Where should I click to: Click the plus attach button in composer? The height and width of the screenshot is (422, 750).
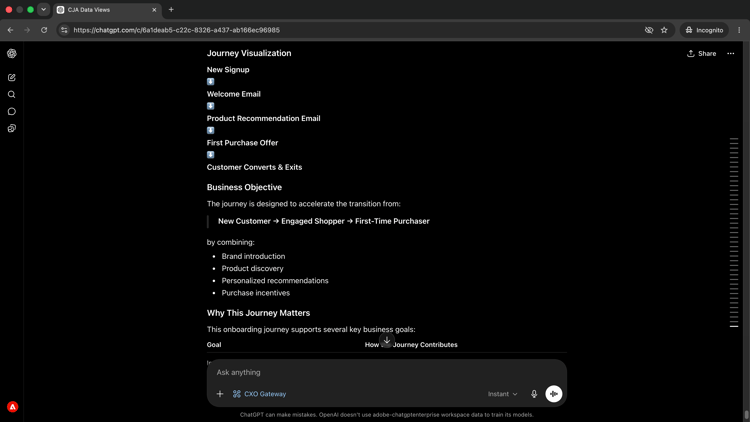click(x=220, y=394)
